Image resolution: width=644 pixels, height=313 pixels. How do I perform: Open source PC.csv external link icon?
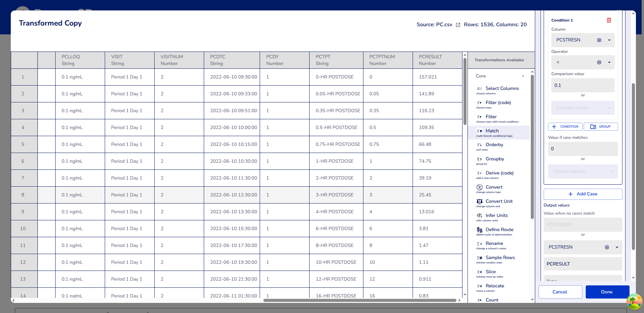(458, 25)
